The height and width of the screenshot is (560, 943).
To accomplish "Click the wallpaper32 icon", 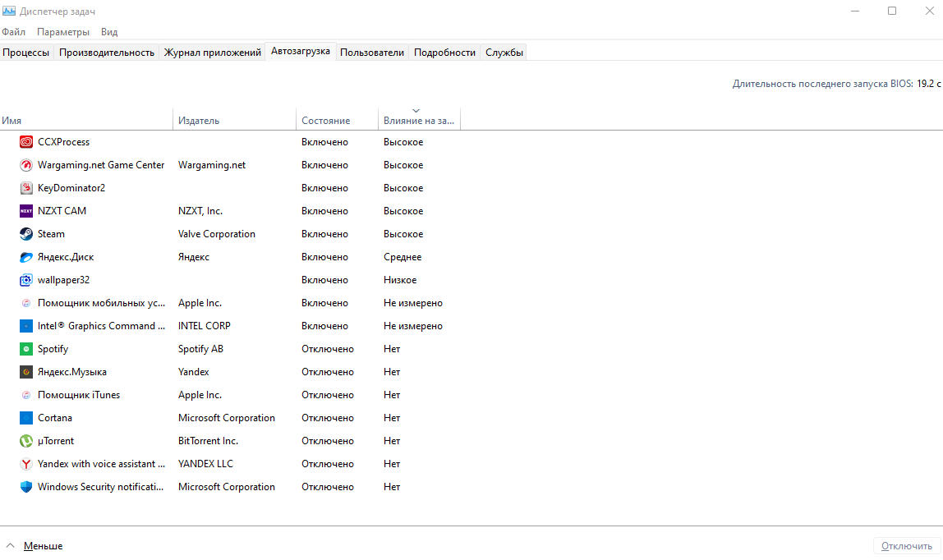I will [x=25, y=280].
